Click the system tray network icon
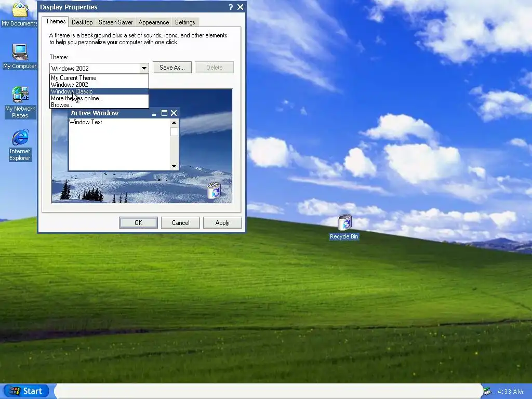This screenshot has height=399, width=532. [487, 391]
